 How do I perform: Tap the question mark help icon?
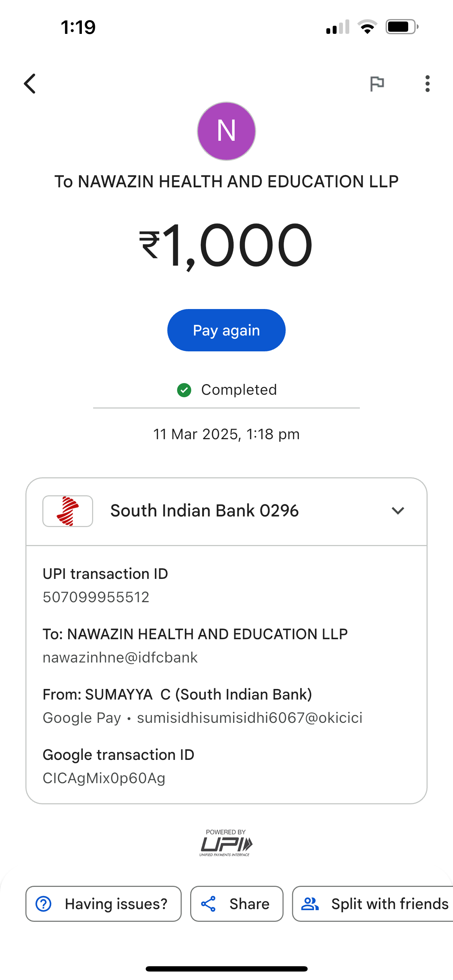point(43,904)
